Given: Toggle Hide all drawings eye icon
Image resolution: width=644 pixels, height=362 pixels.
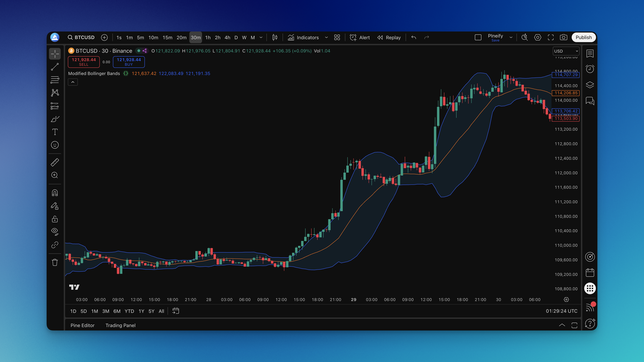Looking at the screenshot, I should click(x=55, y=232).
